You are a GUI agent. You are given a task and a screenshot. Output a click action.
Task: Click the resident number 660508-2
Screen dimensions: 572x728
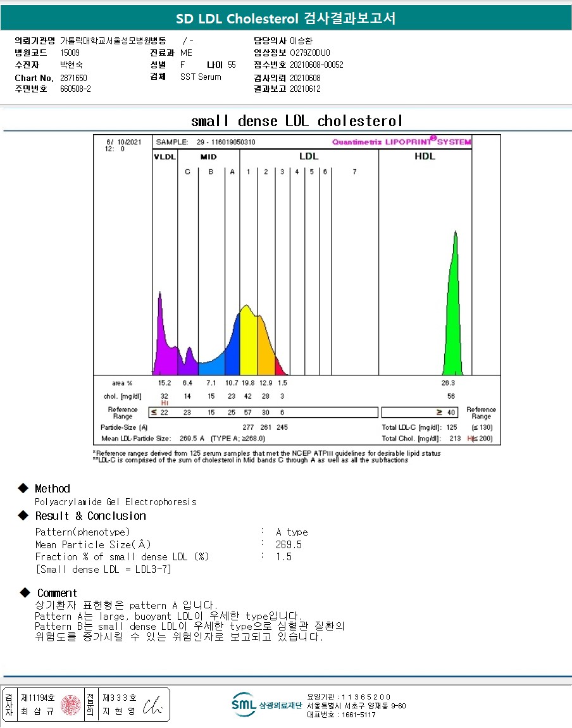[75, 89]
